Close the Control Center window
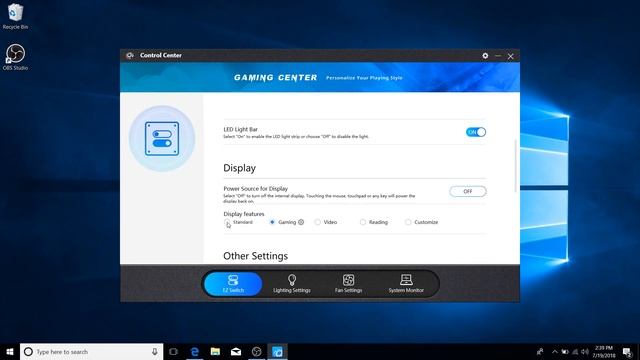This screenshot has width=640, height=360. tap(510, 56)
